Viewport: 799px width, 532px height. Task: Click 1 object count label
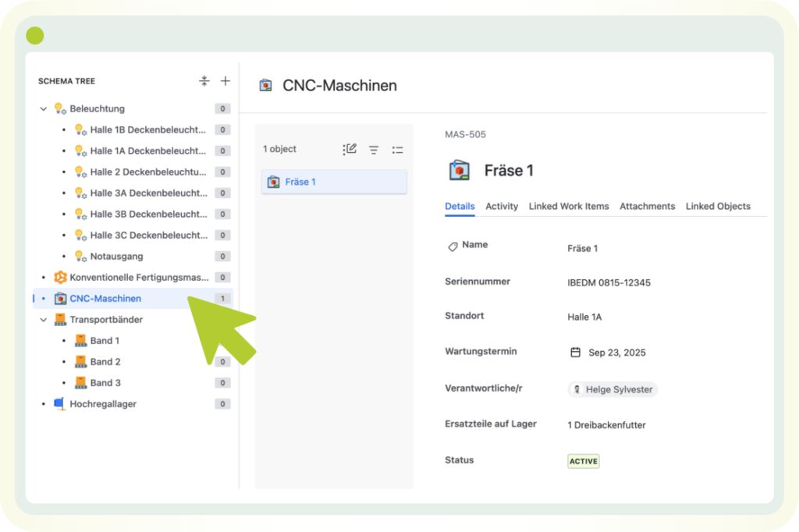pos(279,149)
